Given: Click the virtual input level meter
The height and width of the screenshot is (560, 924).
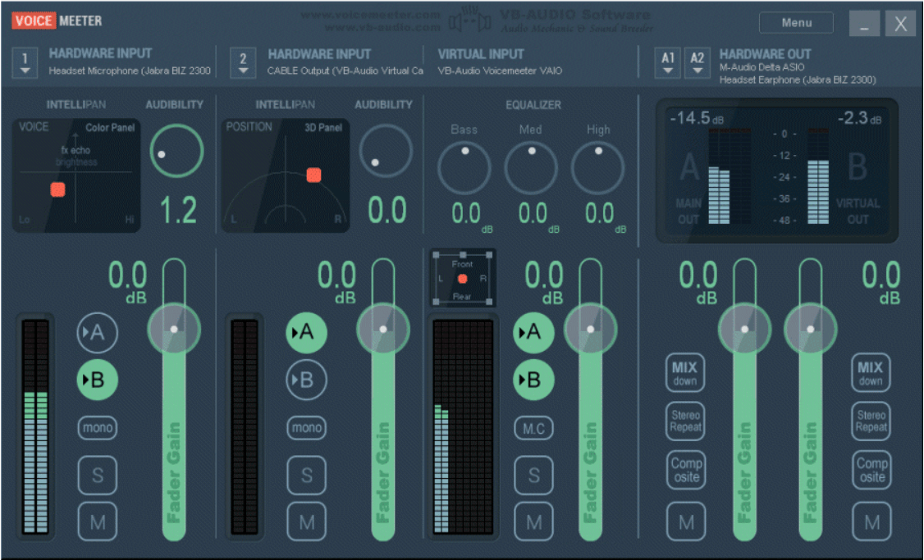Looking at the screenshot, I should tap(463, 426).
